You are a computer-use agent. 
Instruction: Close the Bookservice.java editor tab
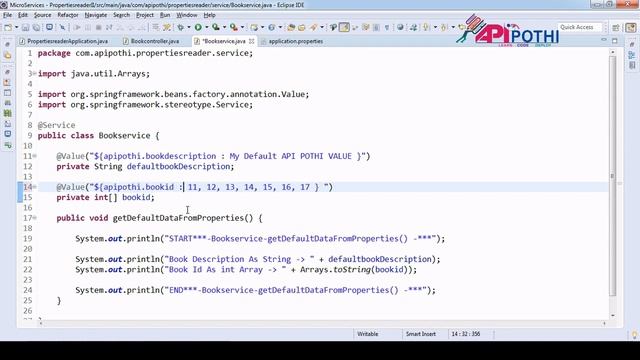[252, 41]
